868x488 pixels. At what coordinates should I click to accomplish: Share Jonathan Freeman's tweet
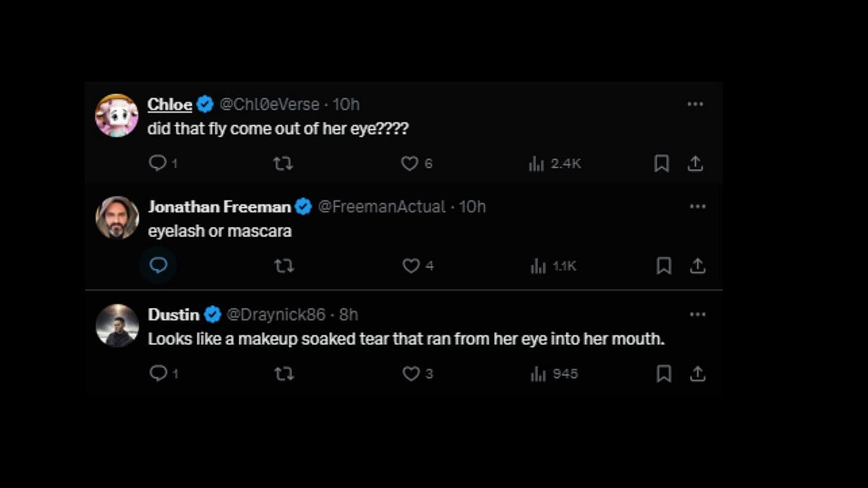(x=697, y=266)
